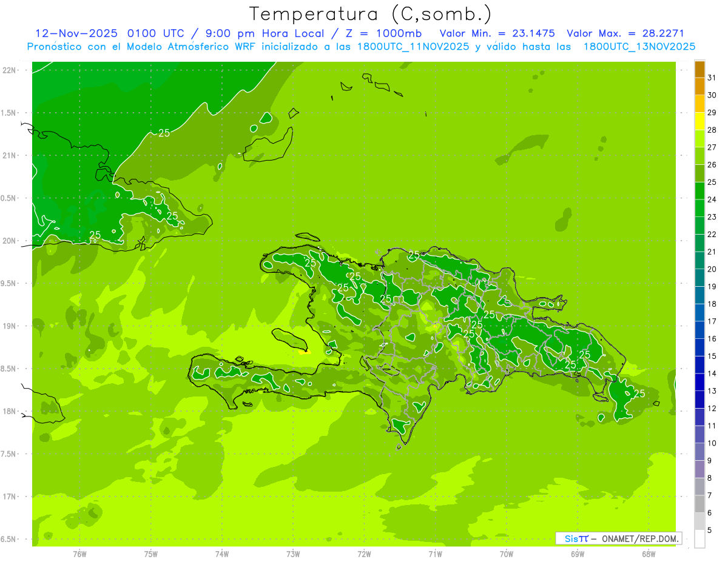Click the color scale value '12'
The width and height of the screenshot is (728, 562).
tap(712, 408)
